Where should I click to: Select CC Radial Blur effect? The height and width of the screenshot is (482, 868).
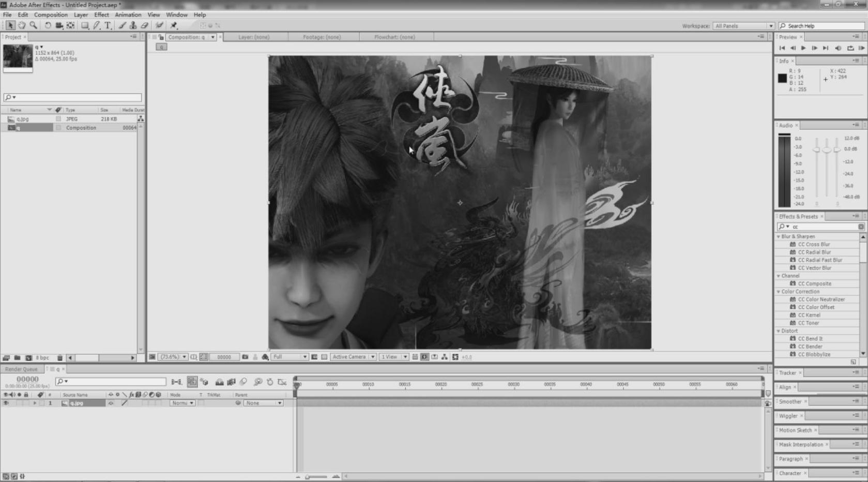coord(814,252)
